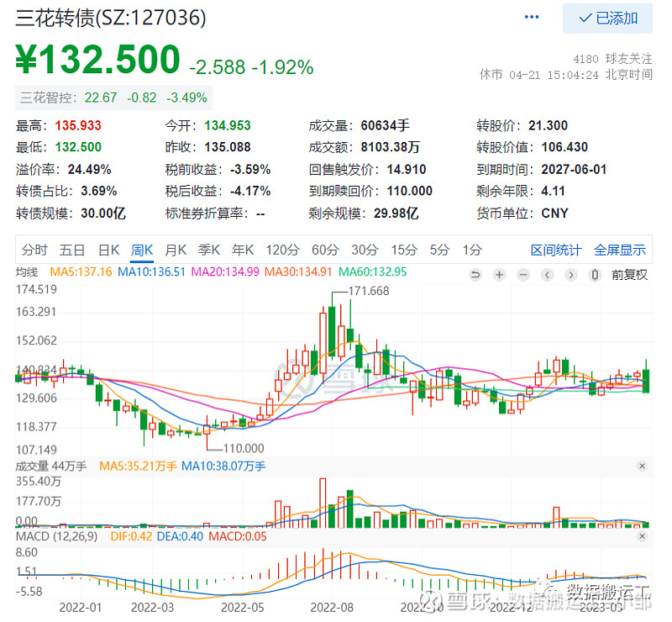
Task: Click the 成交额 8103.38万 value
Action: click(x=390, y=147)
